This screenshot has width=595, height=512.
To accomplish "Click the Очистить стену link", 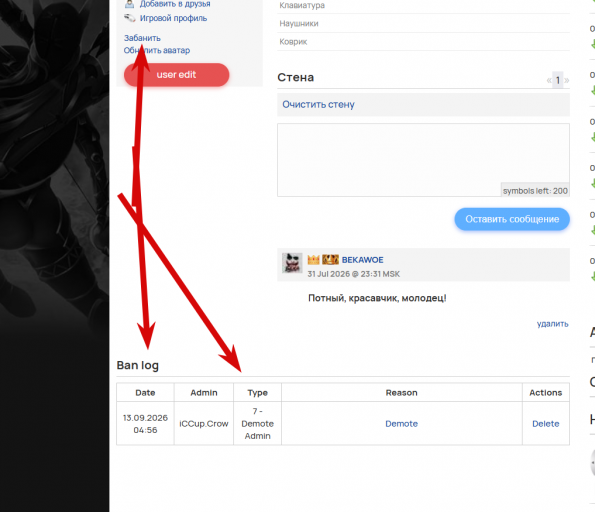I will click(x=318, y=104).
